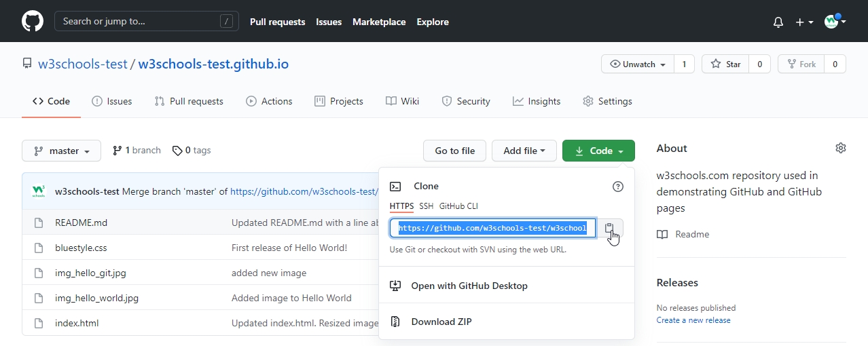Click Download ZIP
The image size is (868, 346).
(442, 322)
